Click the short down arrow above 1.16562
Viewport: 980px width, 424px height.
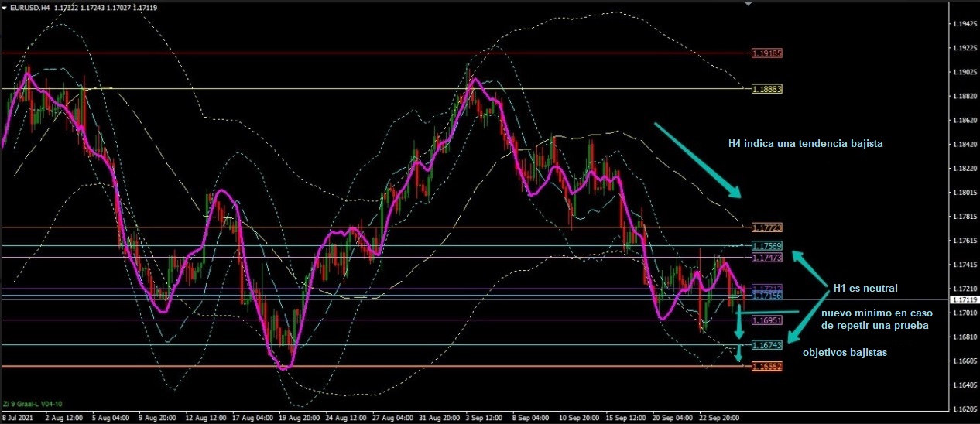click(739, 354)
